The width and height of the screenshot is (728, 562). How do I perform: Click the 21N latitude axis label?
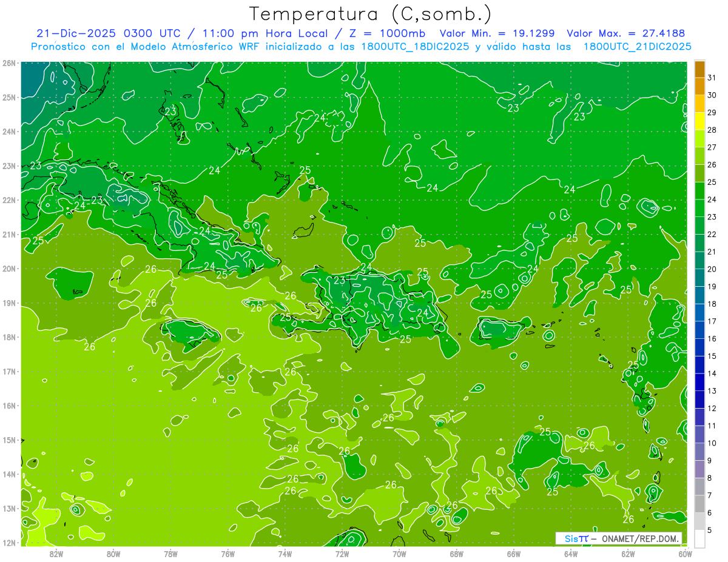click(x=9, y=234)
